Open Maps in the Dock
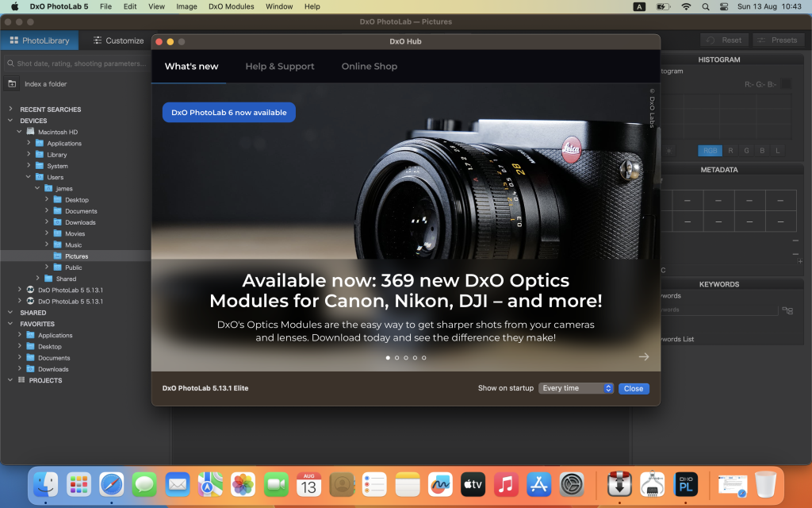The width and height of the screenshot is (812, 508). point(210,485)
